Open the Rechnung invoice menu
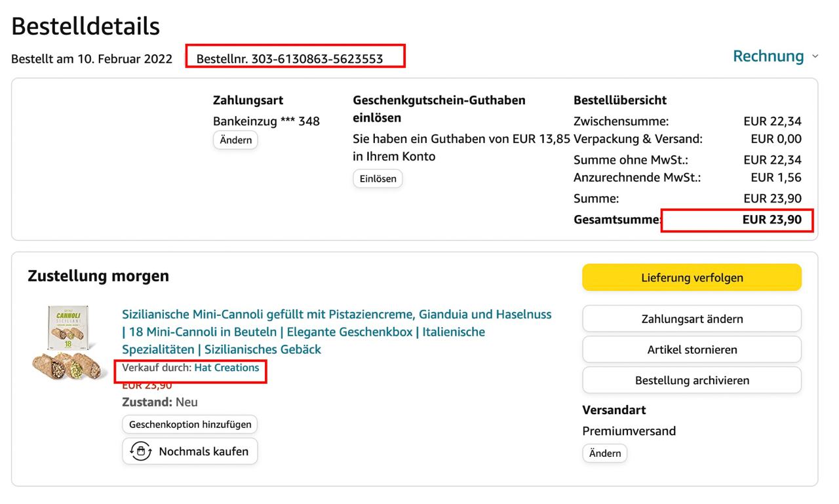This screenshot has height=504, width=839. tap(768, 56)
